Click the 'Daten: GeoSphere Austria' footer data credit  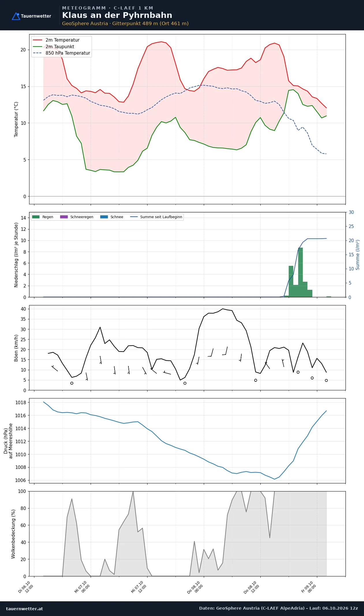[x=279, y=608]
